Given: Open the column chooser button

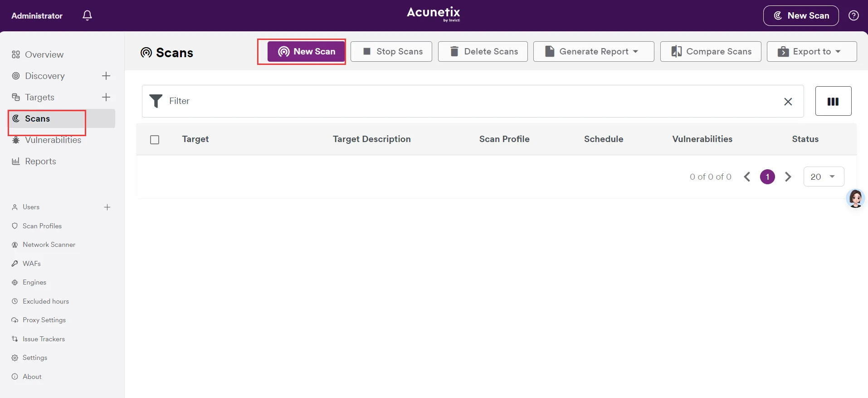Looking at the screenshot, I should pyautogui.click(x=833, y=101).
